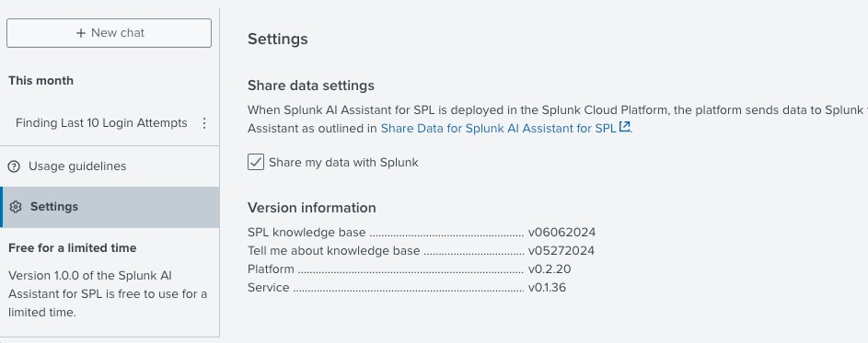Screen dimensions: 868x343
Task: Click the 'Share my data with Splunk' label
Action: click(343, 163)
